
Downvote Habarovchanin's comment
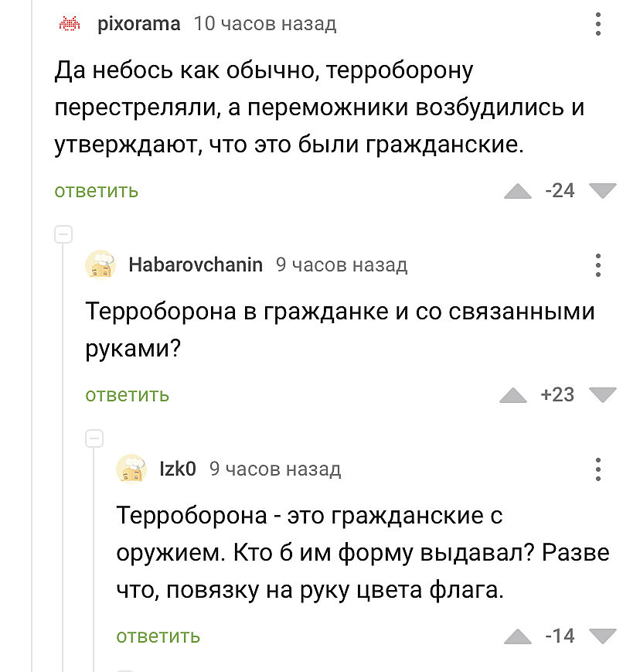click(x=602, y=394)
